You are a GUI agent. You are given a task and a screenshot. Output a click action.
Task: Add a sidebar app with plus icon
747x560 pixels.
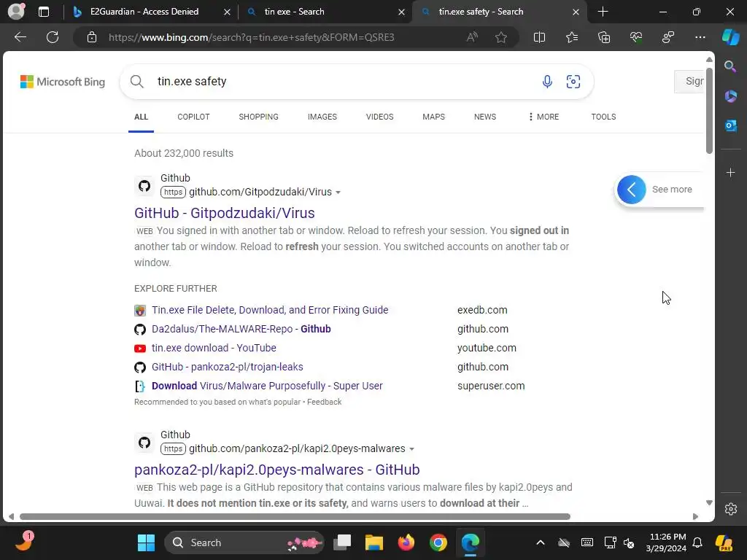730,172
